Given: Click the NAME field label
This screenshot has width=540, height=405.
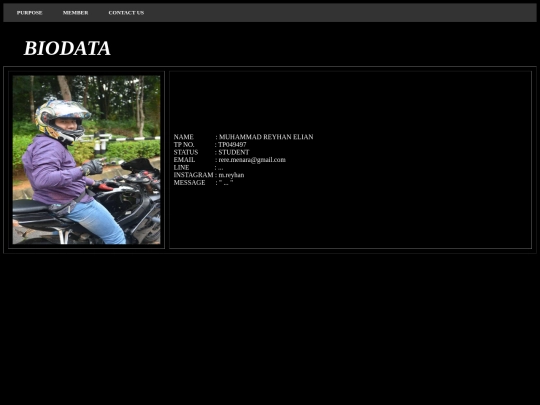Looking at the screenshot, I should [184, 137].
